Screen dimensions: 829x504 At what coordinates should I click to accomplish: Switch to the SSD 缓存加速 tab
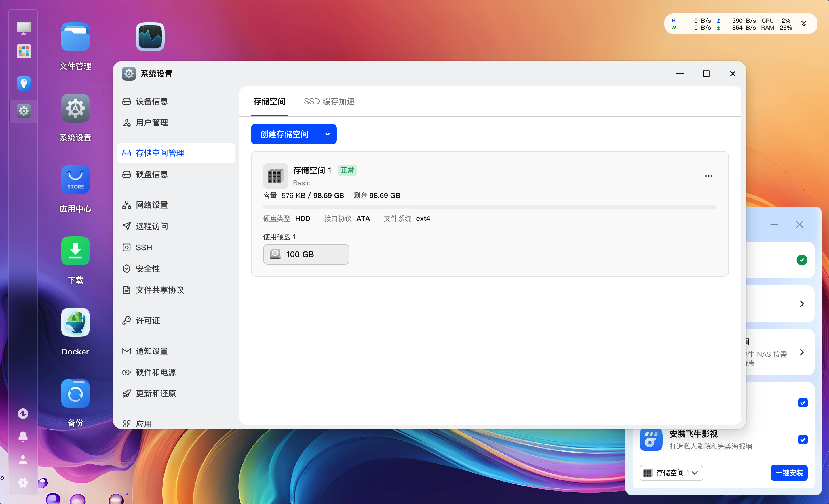tap(329, 102)
